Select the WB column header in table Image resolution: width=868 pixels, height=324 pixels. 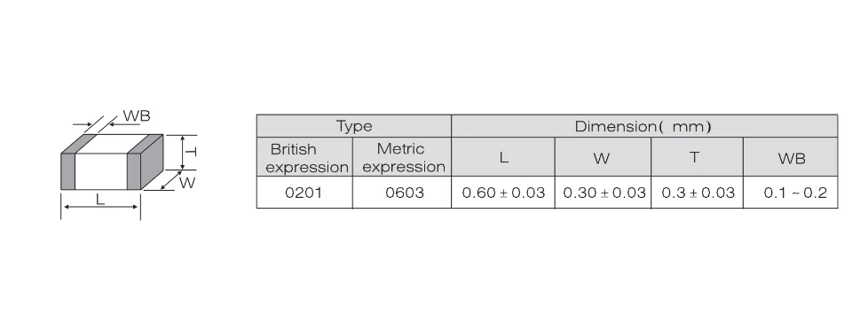pyautogui.click(x=791, y=157)
